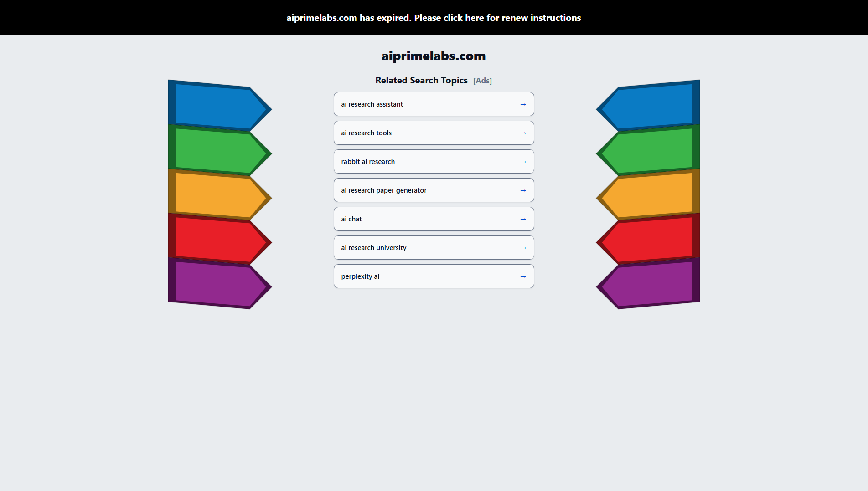Click the aiprimelabs.com page heading
The height and width of the screenshot is (491, 868).
pyautogui.click(x=434, y=56)
